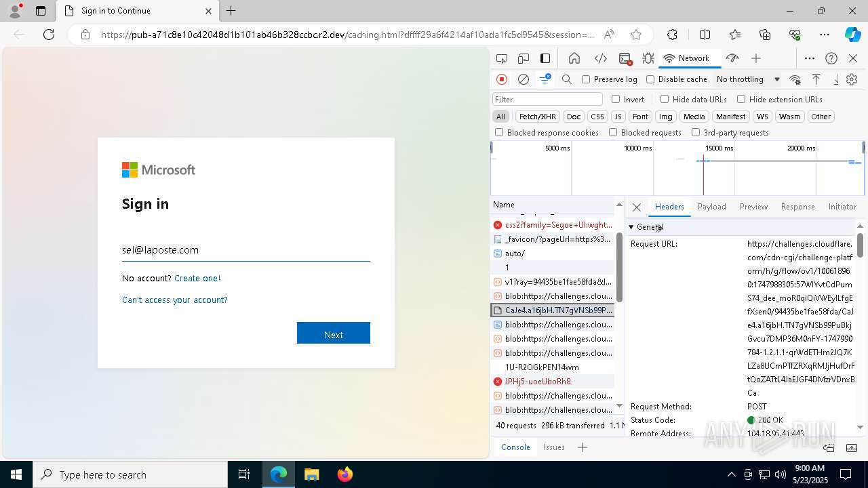
Task: Toggle the DevTools activity bar dock icon
Action: click(x=545, y=58)
